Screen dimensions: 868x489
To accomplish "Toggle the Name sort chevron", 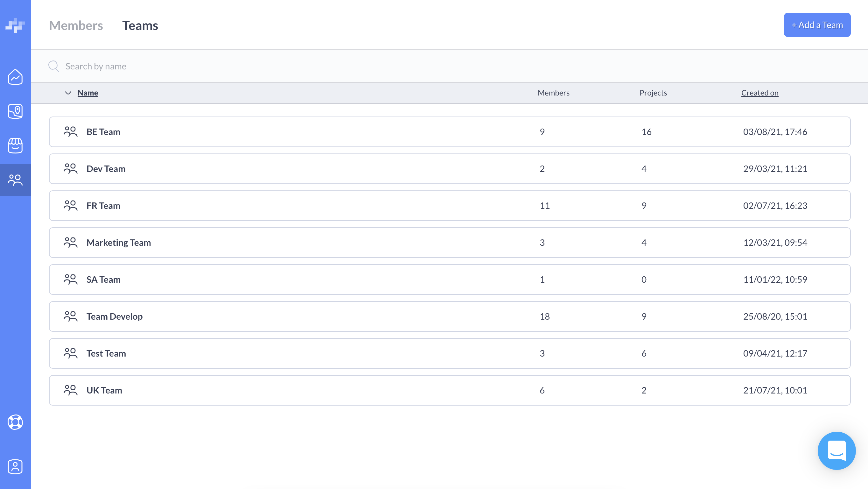I will (x=68, y=93).
